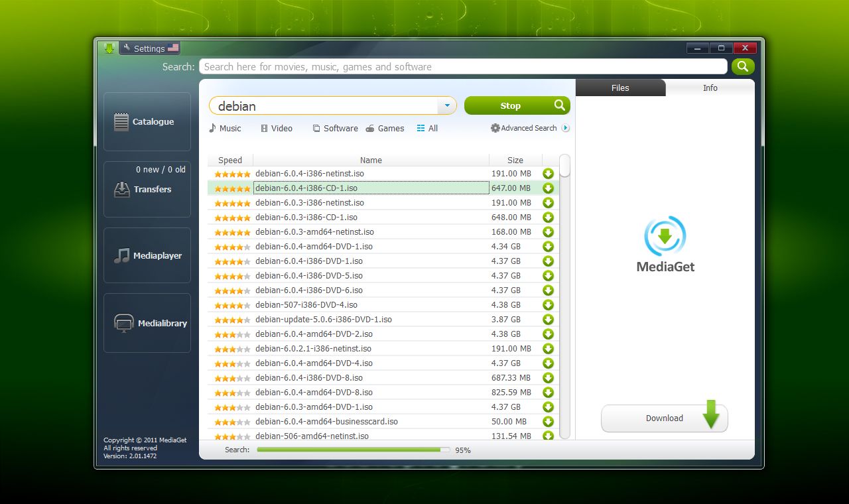The height and width of the screenshot is (504, 849).
Task: Click the Advanced Search link
Action: (529, 128)
